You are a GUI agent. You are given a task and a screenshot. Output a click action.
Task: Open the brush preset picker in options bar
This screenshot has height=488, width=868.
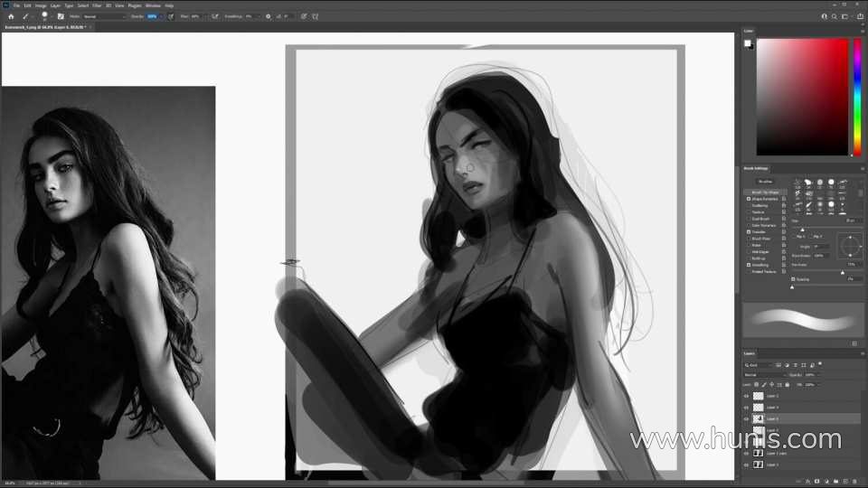click(45, 16)
